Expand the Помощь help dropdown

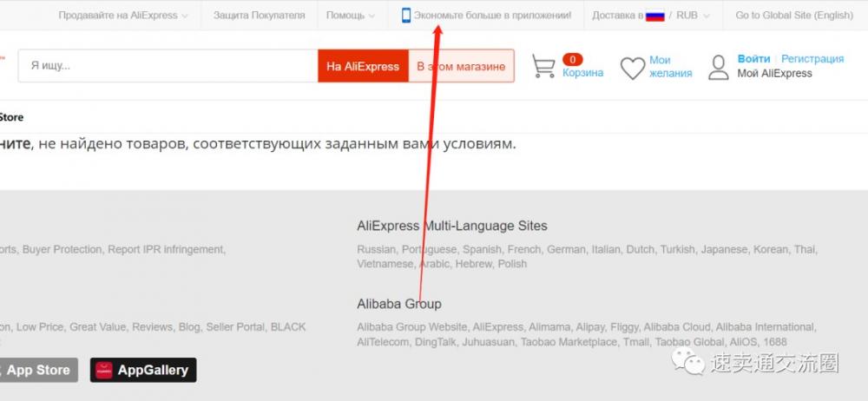coord(350,16)
